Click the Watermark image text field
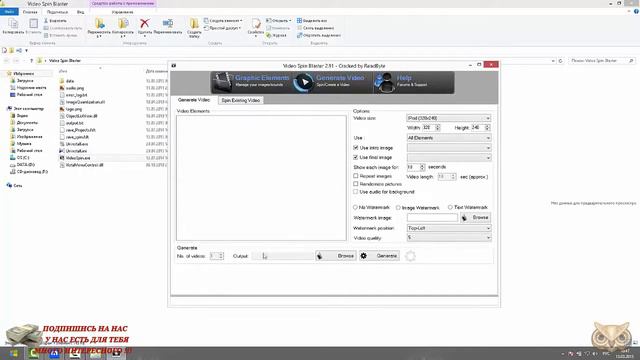Image resolution: width=640 pixels, height=360 pixels. pos(432,218)
